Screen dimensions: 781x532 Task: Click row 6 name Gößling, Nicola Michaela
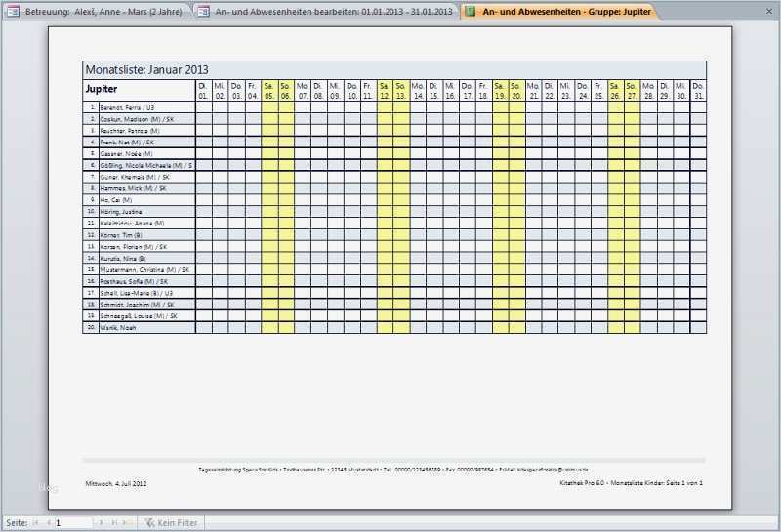point(145,165)
